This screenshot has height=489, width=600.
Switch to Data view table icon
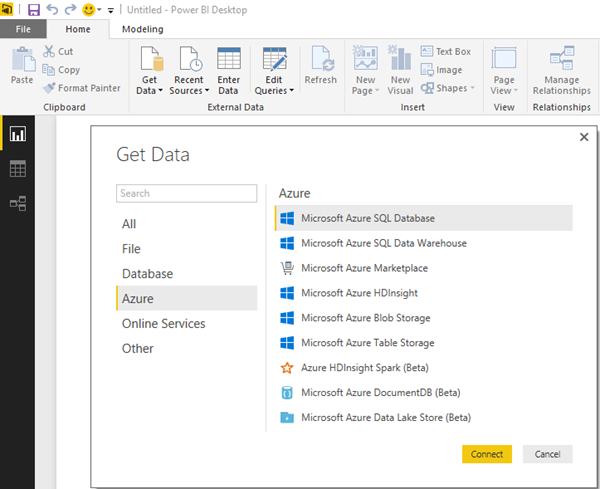point(17,169)
